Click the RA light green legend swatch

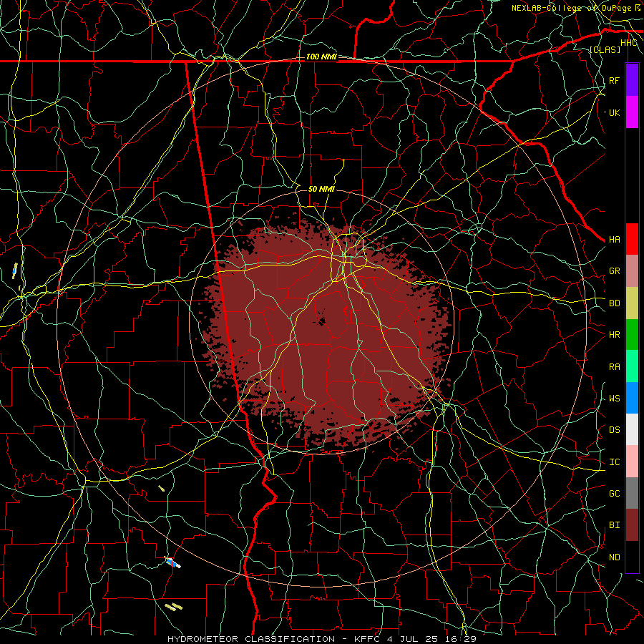(632, 366)
